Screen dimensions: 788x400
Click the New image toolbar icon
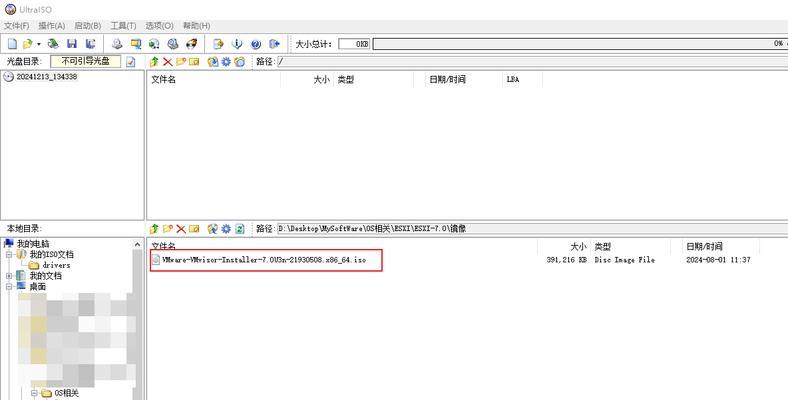pyautogui.click(x=12, y=44)
